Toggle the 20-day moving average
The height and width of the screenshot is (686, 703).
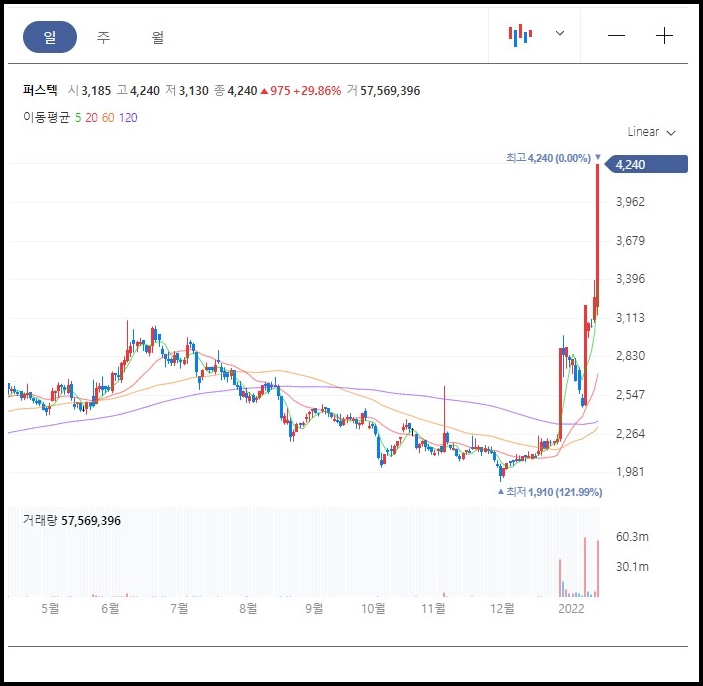[x=91, y=117]
